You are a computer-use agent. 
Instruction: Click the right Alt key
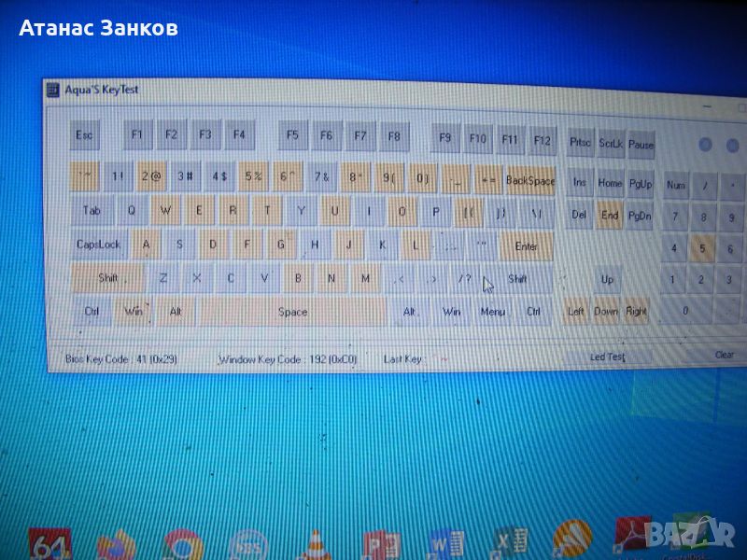409,312
